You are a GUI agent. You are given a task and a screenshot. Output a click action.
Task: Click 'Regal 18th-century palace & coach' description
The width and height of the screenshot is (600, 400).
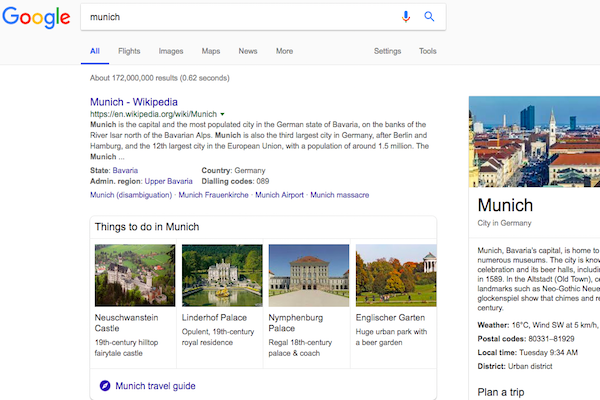[300, 348]
